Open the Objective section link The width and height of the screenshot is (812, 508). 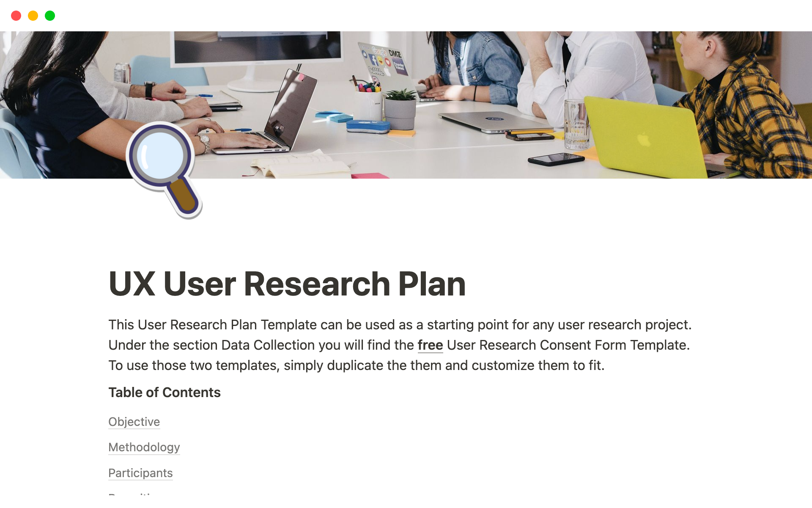(133, 421)
